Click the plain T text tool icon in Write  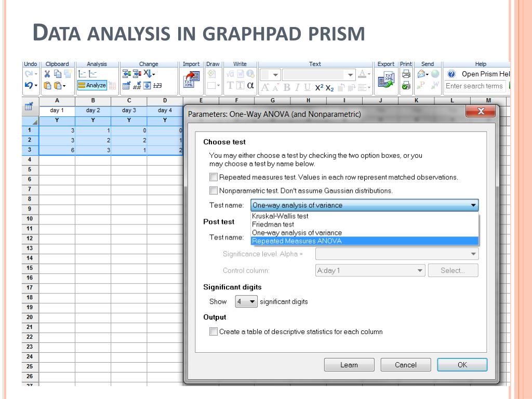[230, 86]
